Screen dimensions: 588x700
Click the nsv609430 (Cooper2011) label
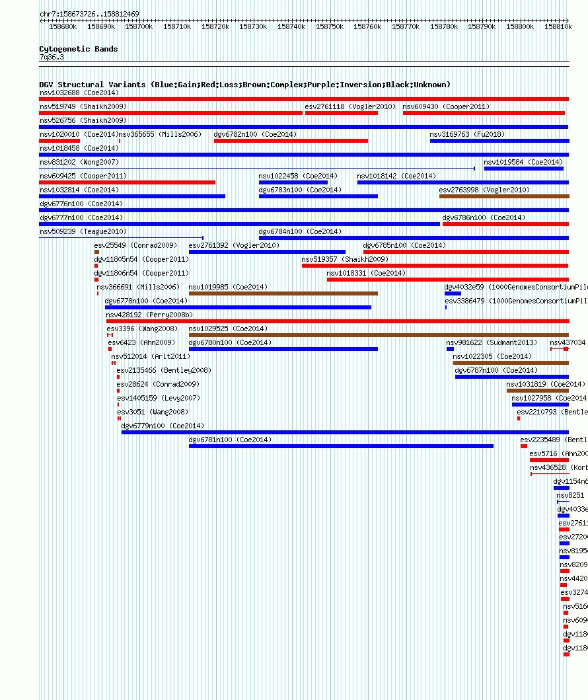446,106
